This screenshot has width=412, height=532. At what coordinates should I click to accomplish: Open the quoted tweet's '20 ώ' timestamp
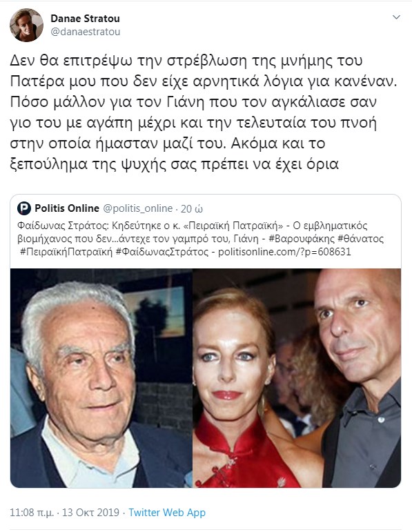192,208
